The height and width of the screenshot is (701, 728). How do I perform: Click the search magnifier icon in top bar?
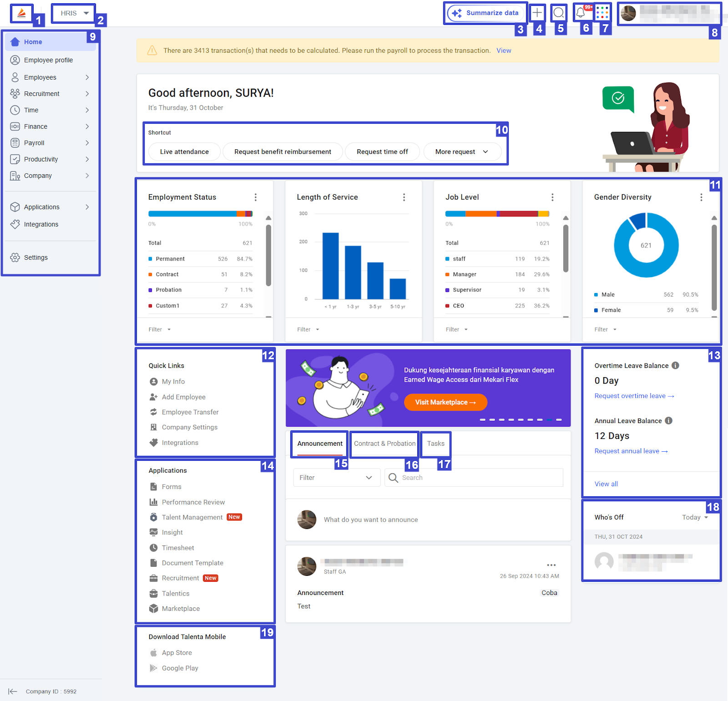coord(559,13)
